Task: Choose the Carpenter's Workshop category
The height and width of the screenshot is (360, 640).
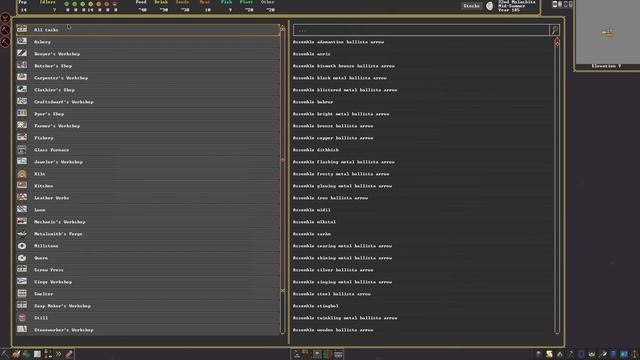Action: pos(148,78)
